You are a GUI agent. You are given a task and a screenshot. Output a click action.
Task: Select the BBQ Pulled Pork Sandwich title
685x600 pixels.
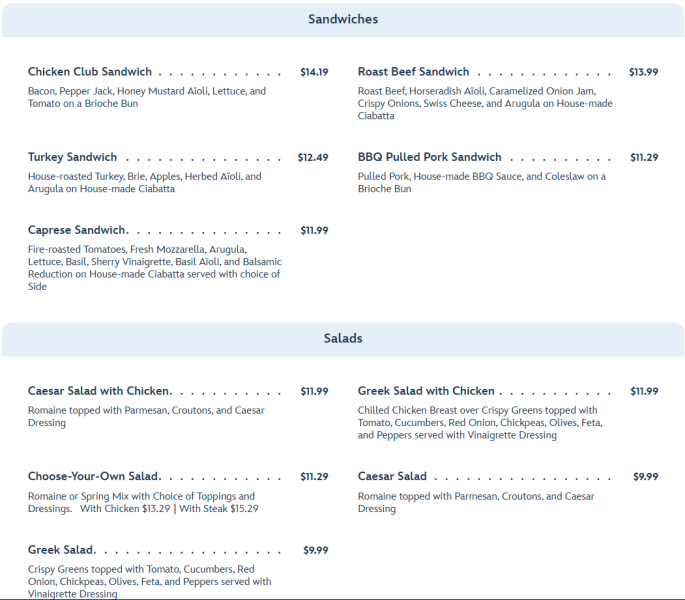(430, 157)
